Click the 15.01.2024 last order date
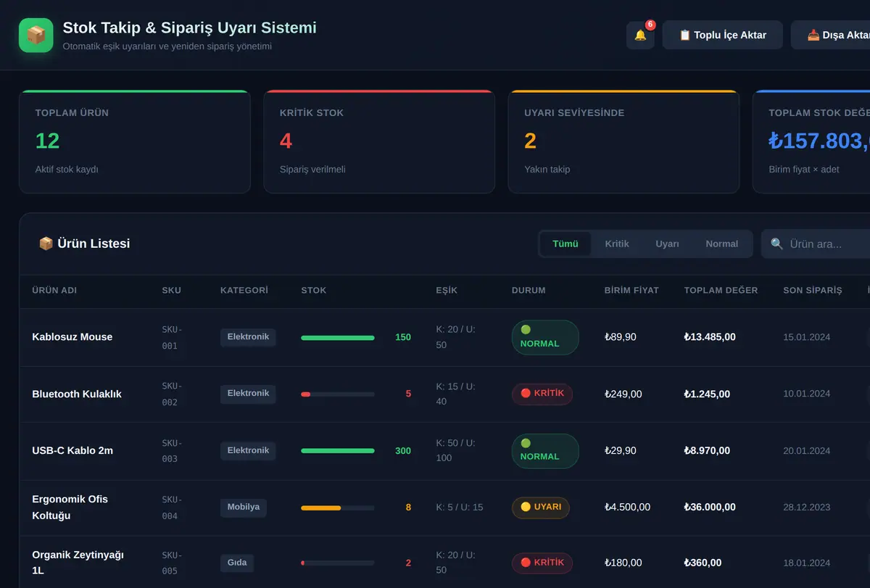The image size is (870, 588). 807,337
